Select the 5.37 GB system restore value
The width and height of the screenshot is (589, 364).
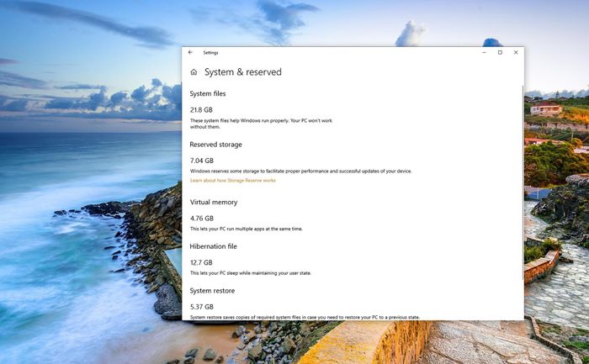coord(202,307)
